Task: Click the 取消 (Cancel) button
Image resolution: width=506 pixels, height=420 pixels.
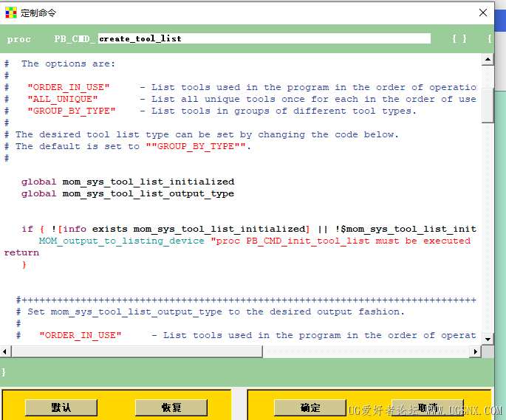Action: tap(428, 407)
